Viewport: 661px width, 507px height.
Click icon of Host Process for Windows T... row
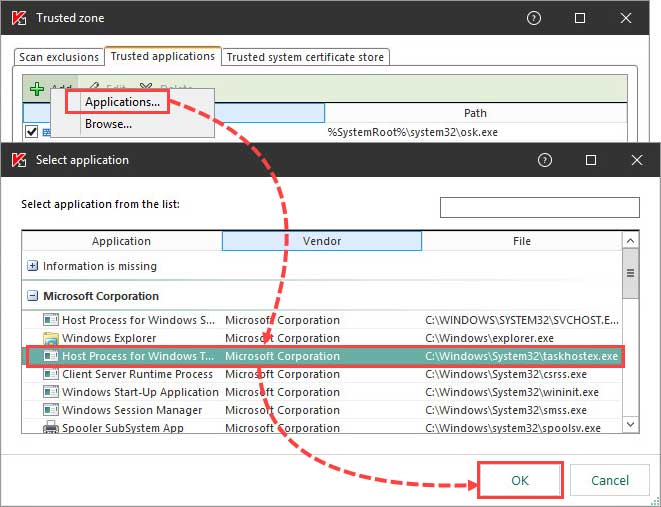pos(51,356)
